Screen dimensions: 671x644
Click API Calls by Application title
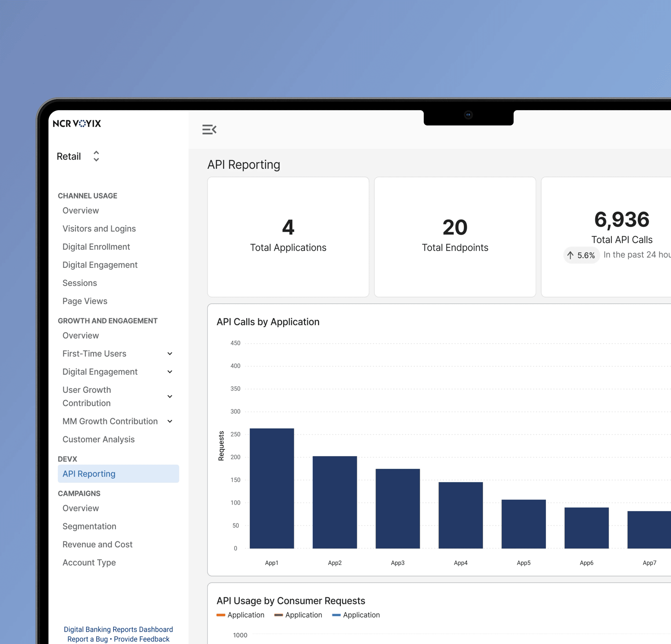[x=268, y=322]
